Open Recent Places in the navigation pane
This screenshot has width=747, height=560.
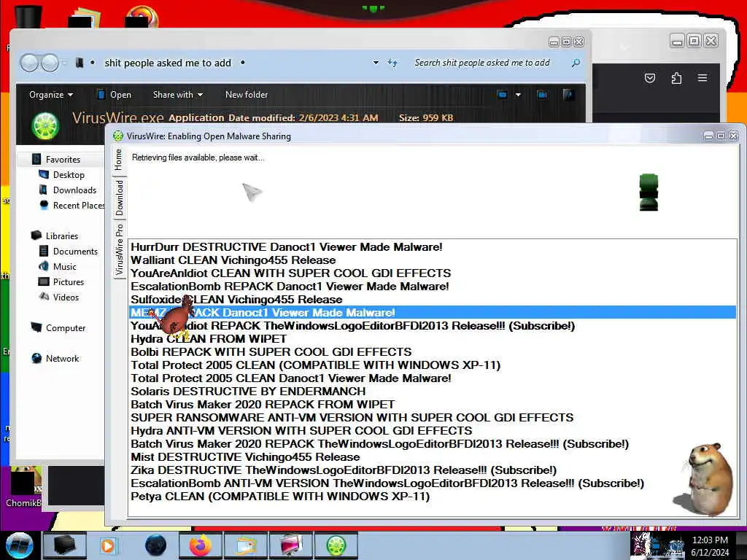click(71, 205)
